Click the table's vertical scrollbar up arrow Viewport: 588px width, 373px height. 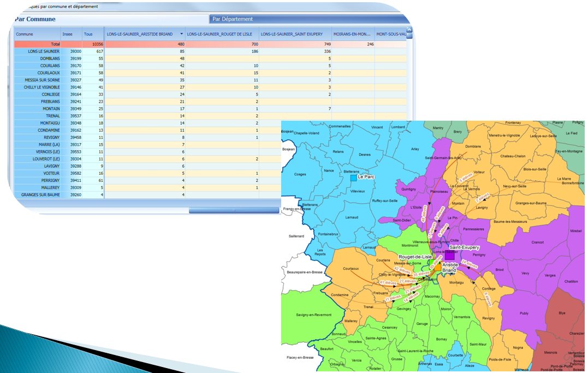[409, 29]
